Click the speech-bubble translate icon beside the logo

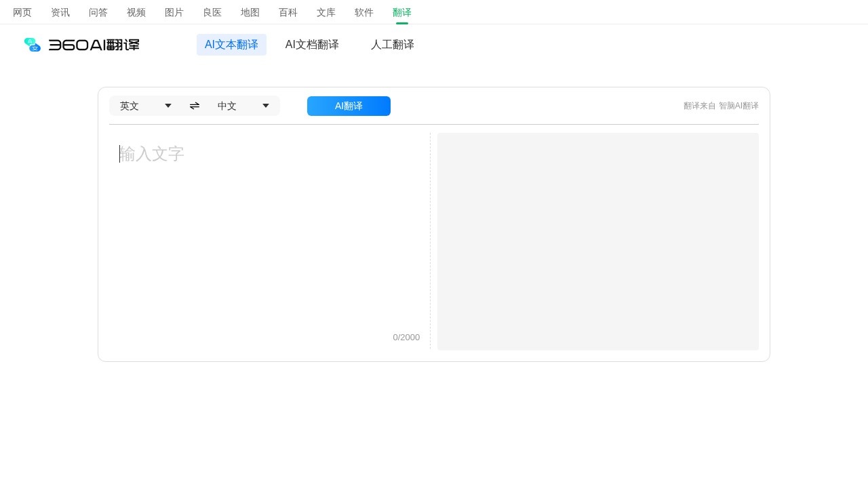[x=32, y=44]
